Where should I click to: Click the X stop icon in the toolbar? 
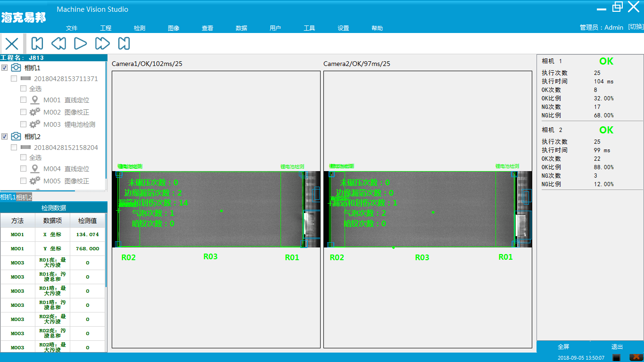pyautogui.click(x=12, y=44)
